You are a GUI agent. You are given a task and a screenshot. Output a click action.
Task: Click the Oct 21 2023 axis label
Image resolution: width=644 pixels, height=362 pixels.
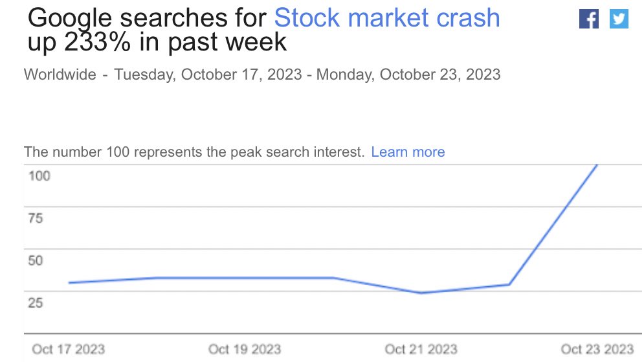[x=421, y=349]
